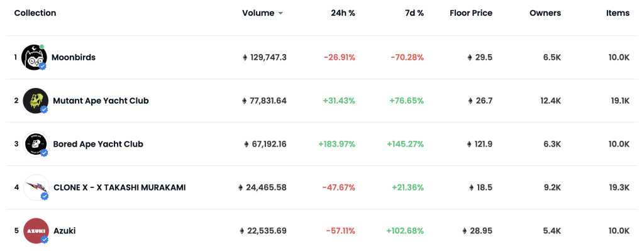Open Mutant Ape Yacht Club collection link
Image resolution: width=644 pixels, height=251 pixels.
pos(101,101)
